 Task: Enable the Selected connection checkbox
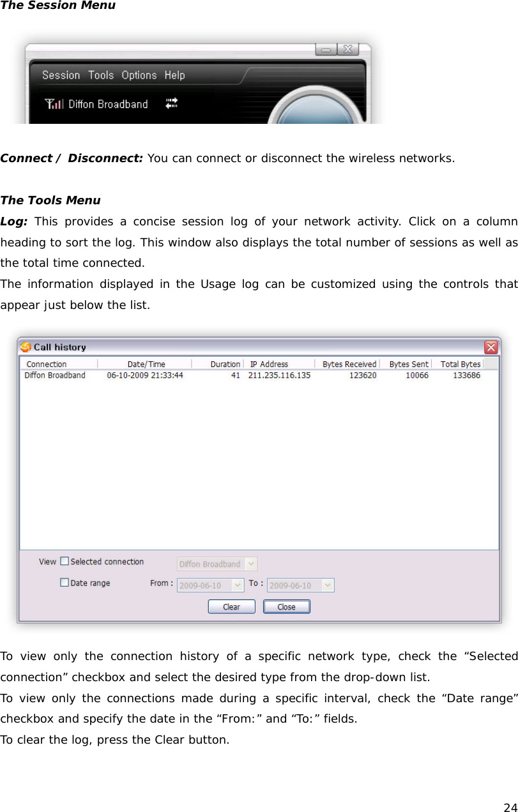(x=65, y=560)
